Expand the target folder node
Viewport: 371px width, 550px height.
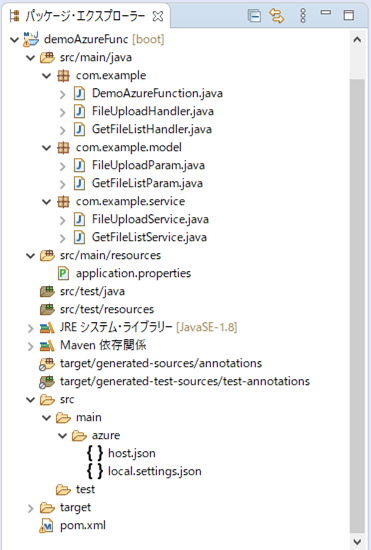pos(31,508)
